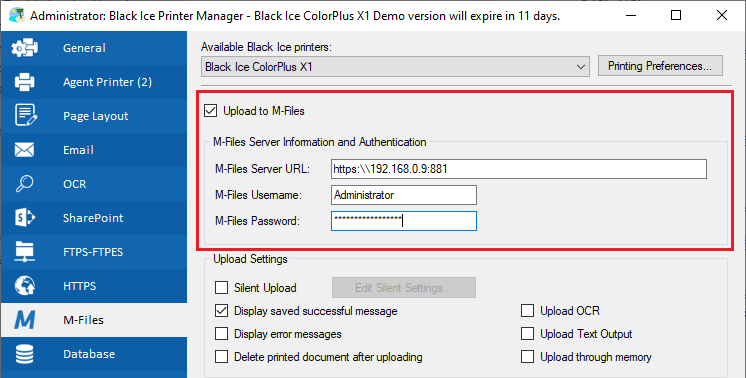Enable Upload through memory checkbox
746x378 pixels.
click(x=527, y=357)
